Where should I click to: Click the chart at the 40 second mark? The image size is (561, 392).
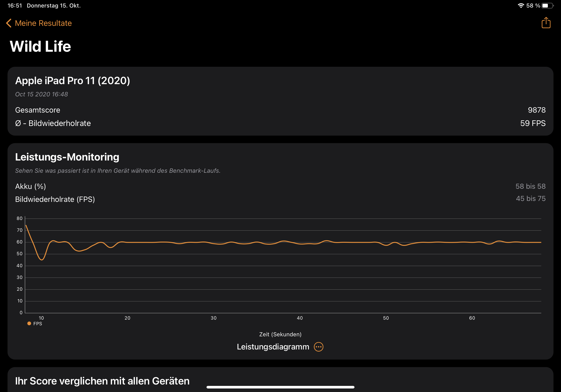click(300, 244)
